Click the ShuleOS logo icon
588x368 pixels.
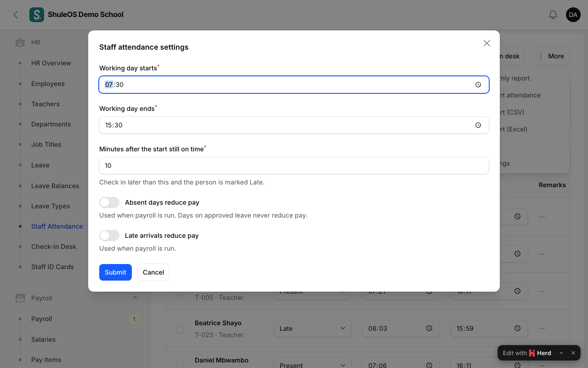pos(37,15)
